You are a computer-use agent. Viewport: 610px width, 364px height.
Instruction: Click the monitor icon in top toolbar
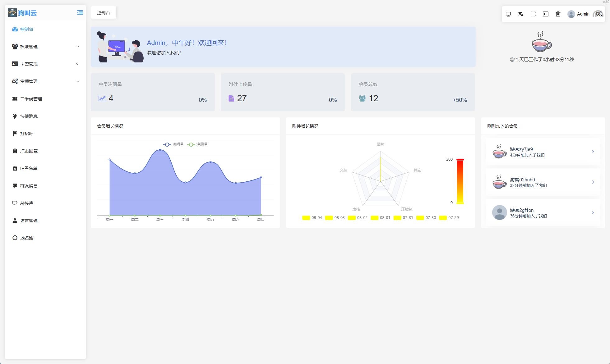pos(508,14)
